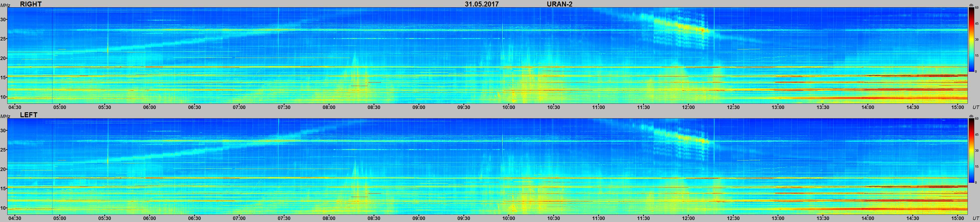Click the 06:00 tick under RIGHT spectrogram
This screenshot has width=980, height=222.
149,107
